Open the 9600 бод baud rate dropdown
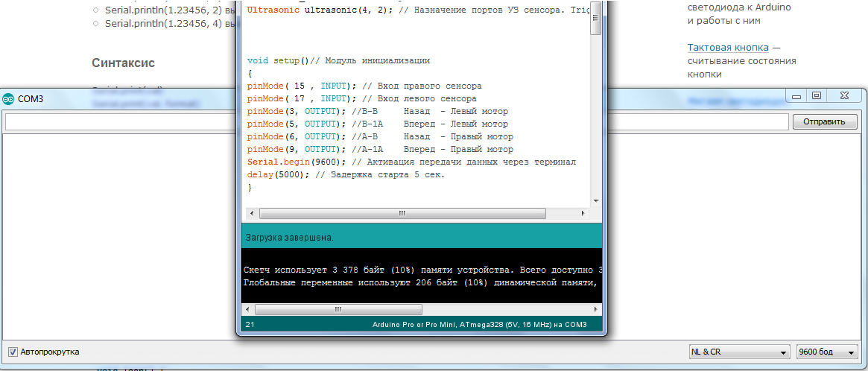This screenshot has width=868, height=371. click(826, 352)
